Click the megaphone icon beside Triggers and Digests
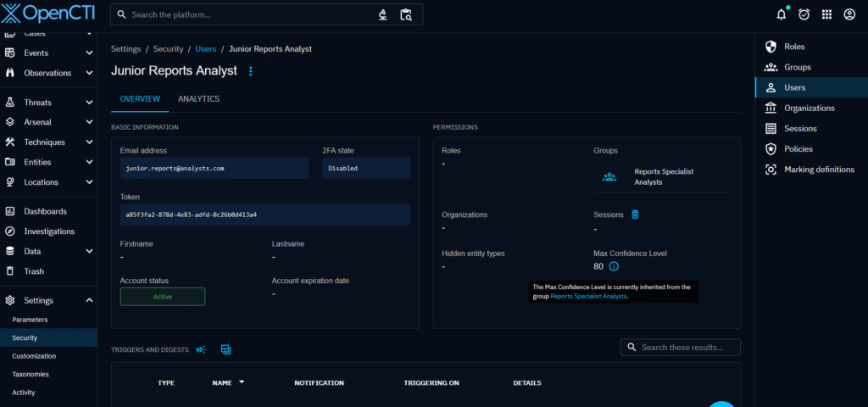 point(201,349)
